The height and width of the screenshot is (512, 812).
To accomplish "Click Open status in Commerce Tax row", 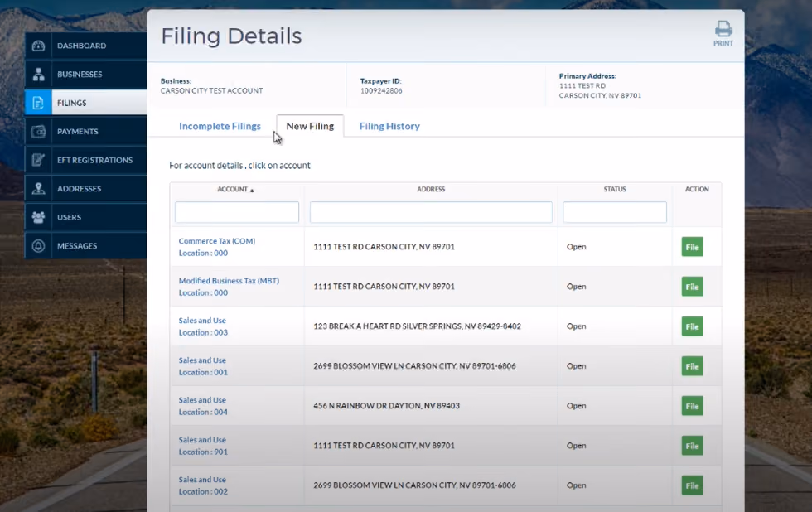I will coord(577,247).
